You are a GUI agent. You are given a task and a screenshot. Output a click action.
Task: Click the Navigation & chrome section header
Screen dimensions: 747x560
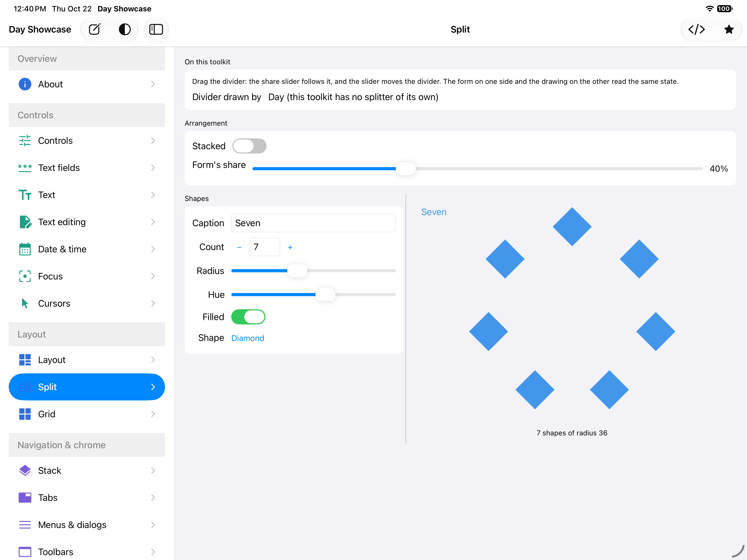[x=87, y=445]
